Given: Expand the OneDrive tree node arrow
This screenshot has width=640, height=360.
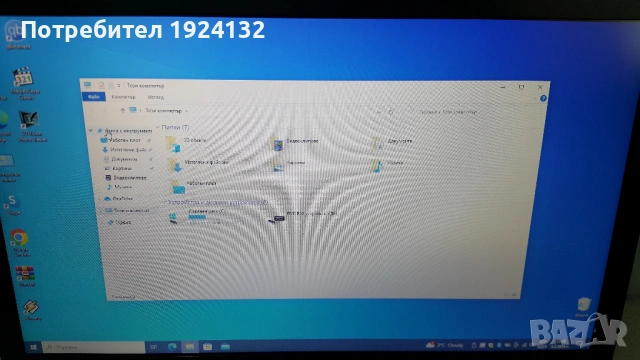Looking at the screenshot, I should (x=99, y=199).
